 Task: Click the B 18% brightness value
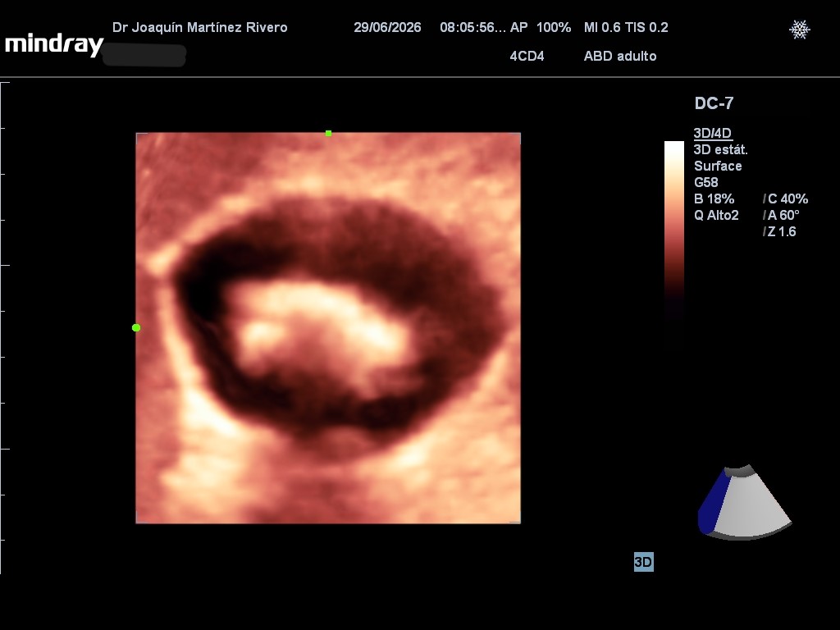714,199
